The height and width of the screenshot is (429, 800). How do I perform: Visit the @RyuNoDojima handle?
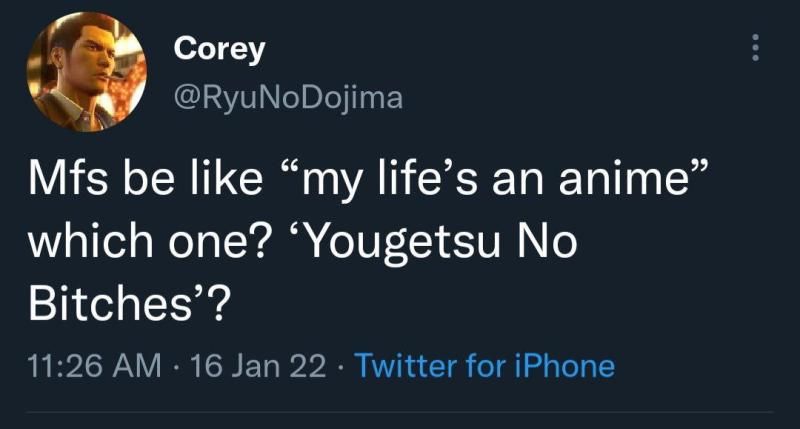coord(288,99)
